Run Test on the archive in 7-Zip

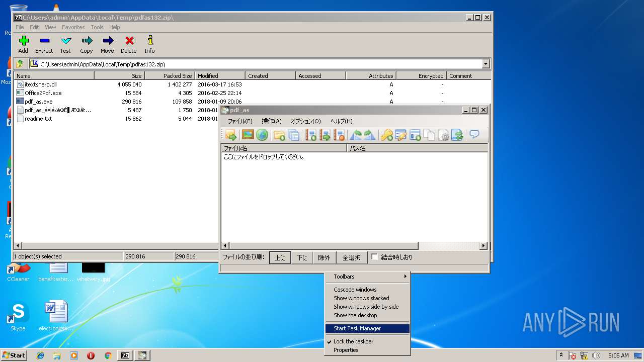(65, 44)
